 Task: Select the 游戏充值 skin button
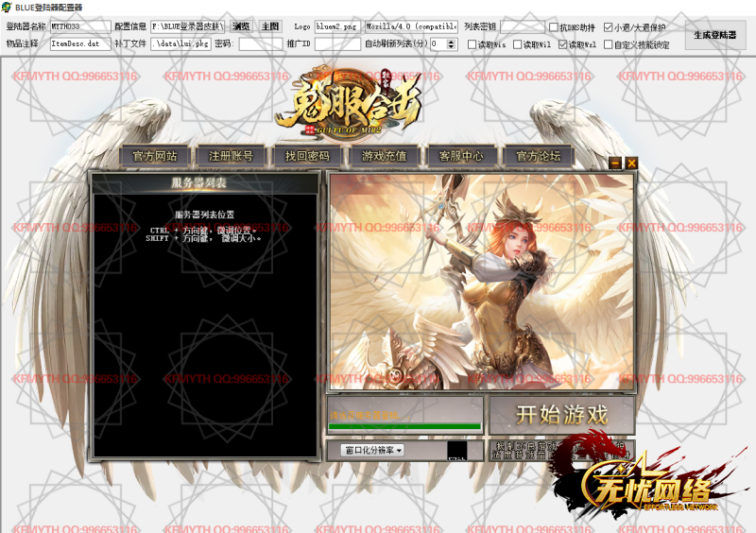click(385, 156)
